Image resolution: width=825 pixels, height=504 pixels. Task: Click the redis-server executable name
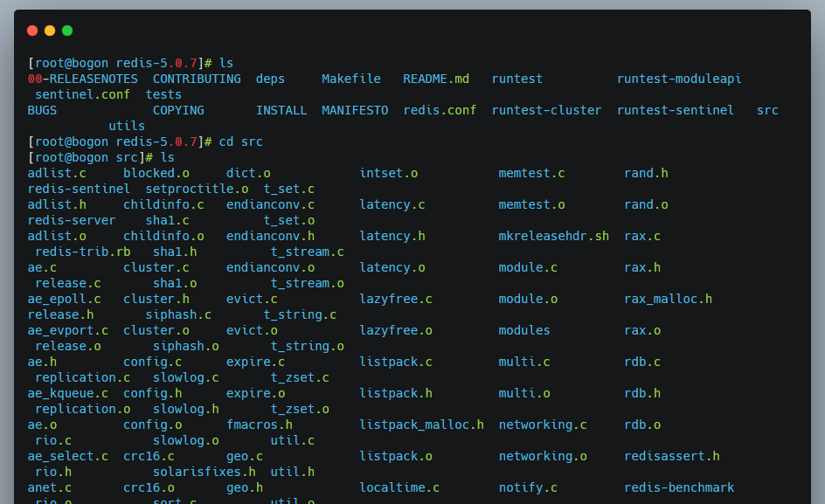coord(72,220)
